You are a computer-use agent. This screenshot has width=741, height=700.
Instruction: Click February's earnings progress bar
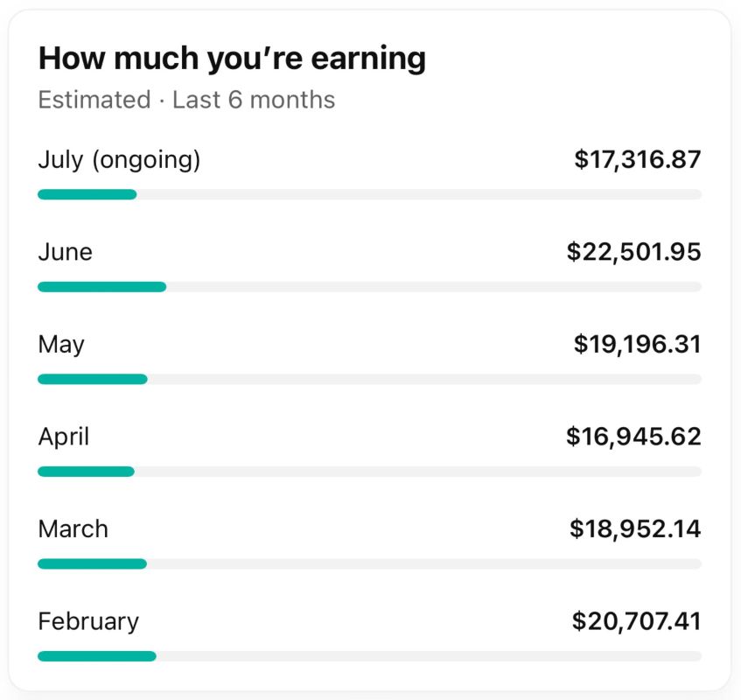[369, 654]
